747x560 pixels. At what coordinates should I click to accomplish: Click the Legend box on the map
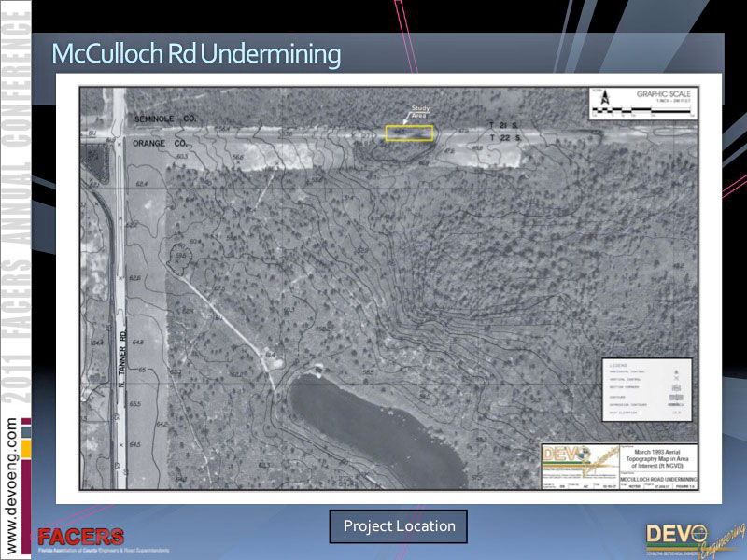click(646, 386)
